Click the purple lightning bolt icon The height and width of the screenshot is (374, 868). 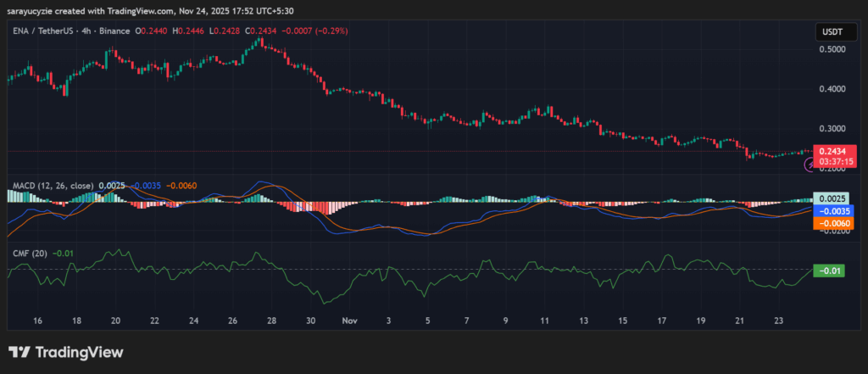810,165
